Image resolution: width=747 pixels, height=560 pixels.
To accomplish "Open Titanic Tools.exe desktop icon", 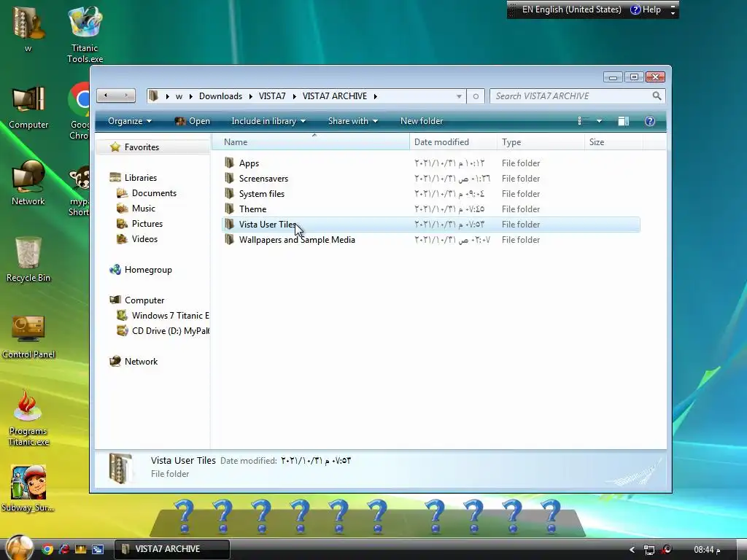I will [x=85, y=34].
